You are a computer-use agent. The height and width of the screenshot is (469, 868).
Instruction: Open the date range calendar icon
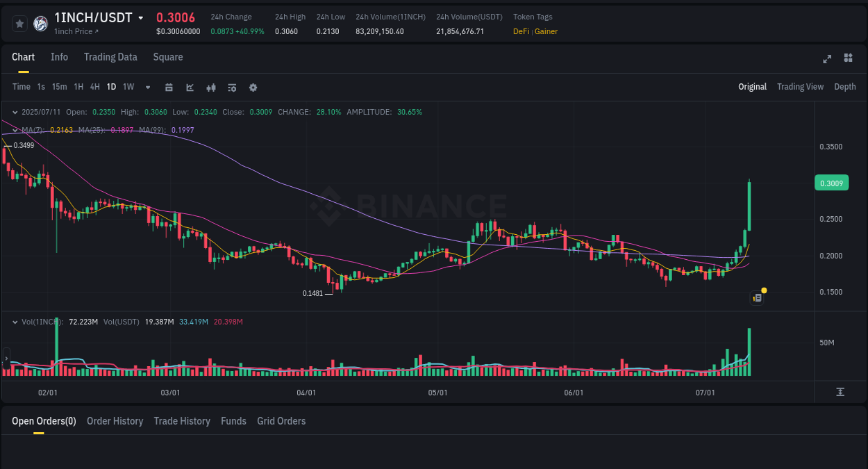click(169, 87)
